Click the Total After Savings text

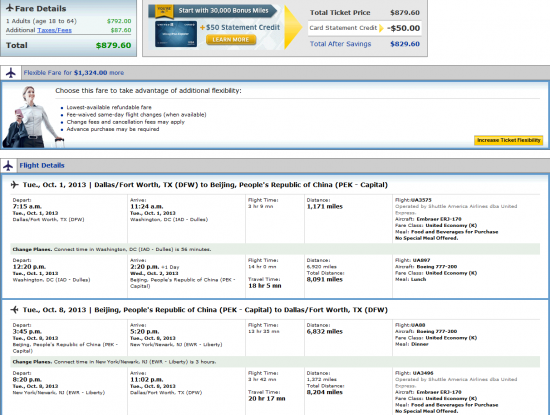[x=340, y=44]
